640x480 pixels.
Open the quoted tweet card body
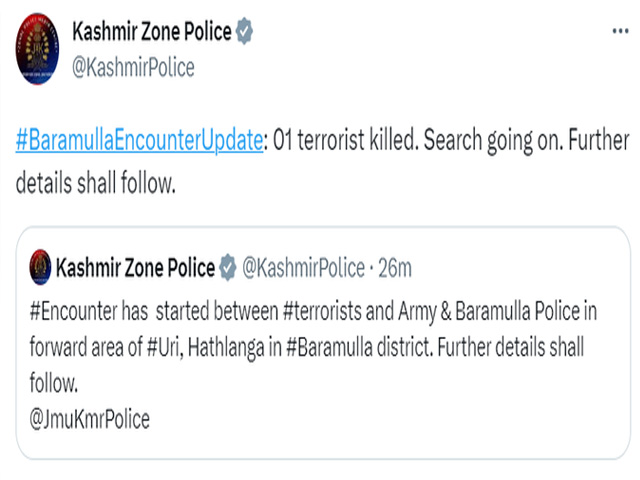tap(323, 343)
